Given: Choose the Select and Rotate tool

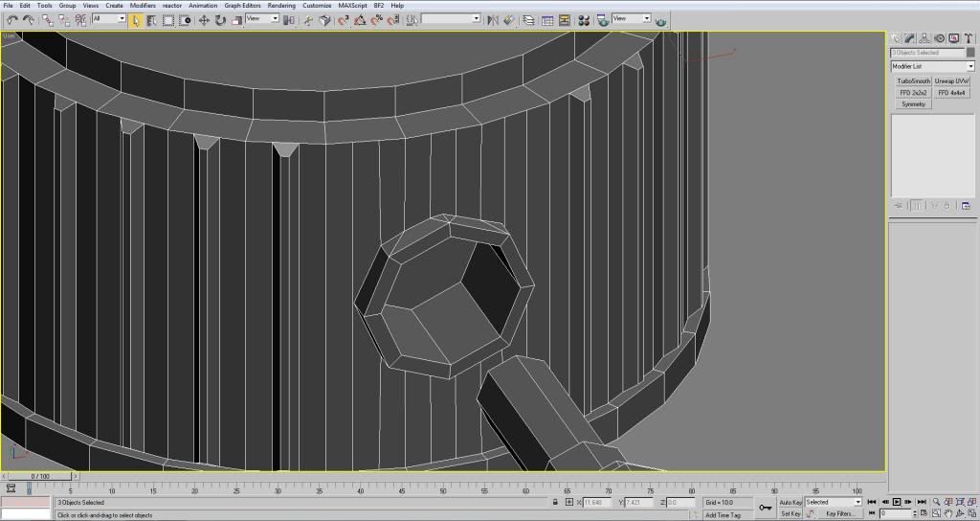Looking at the screenshot, I should [220, 19].
